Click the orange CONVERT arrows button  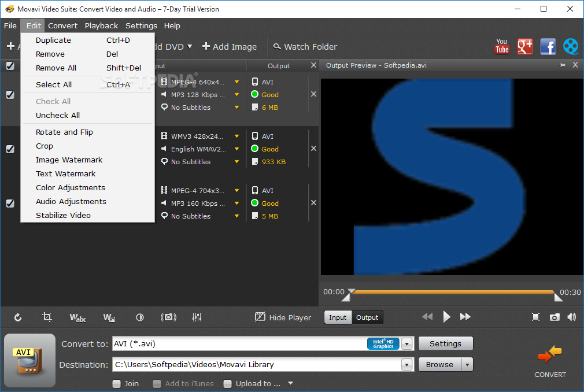(x=550, y=354)
